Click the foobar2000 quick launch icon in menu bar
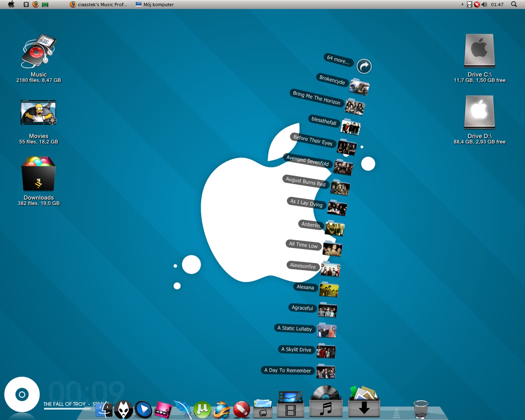The height and width of the screenshot is (420, 525). tap(26, 5)
